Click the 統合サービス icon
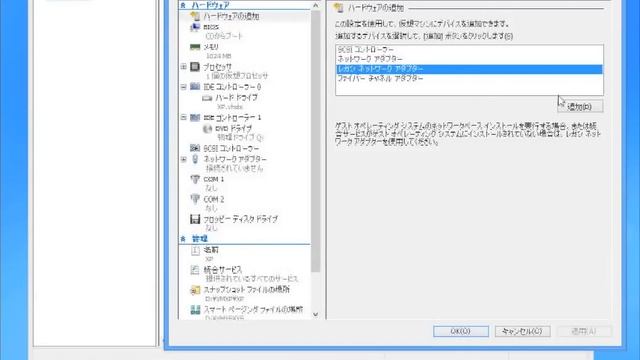This screenshot has height=360, width=640. (195, 270)
